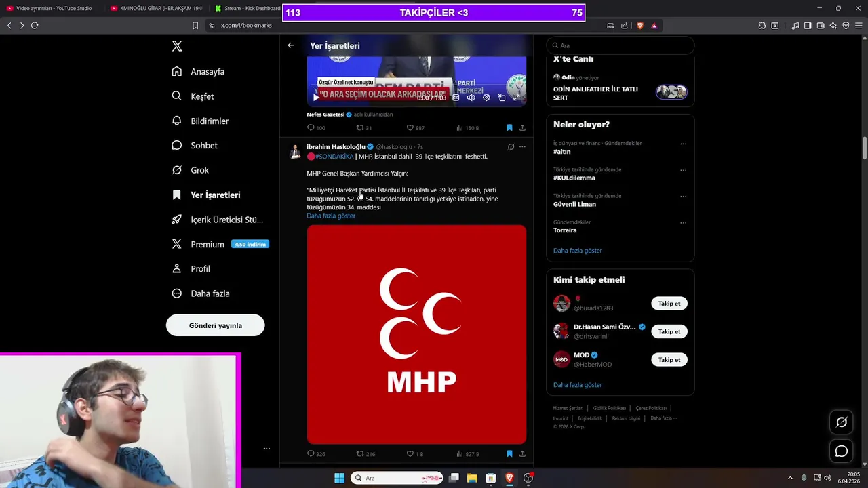Click the Gönderi yayınla button
868x488 pixels.
click(215, 325)
